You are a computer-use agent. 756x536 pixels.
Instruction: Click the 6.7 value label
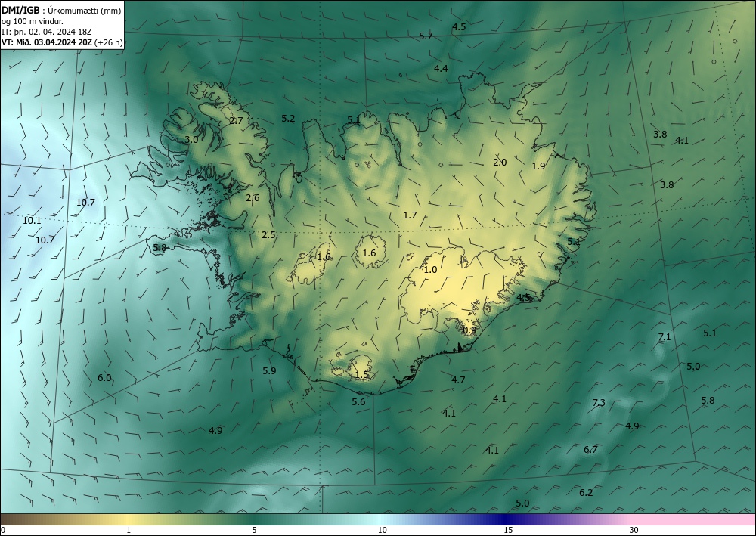click(x=590, y=449)
